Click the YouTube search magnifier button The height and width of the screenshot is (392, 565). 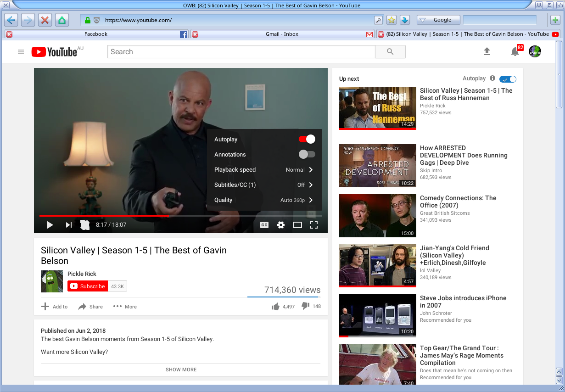[390, 52]
